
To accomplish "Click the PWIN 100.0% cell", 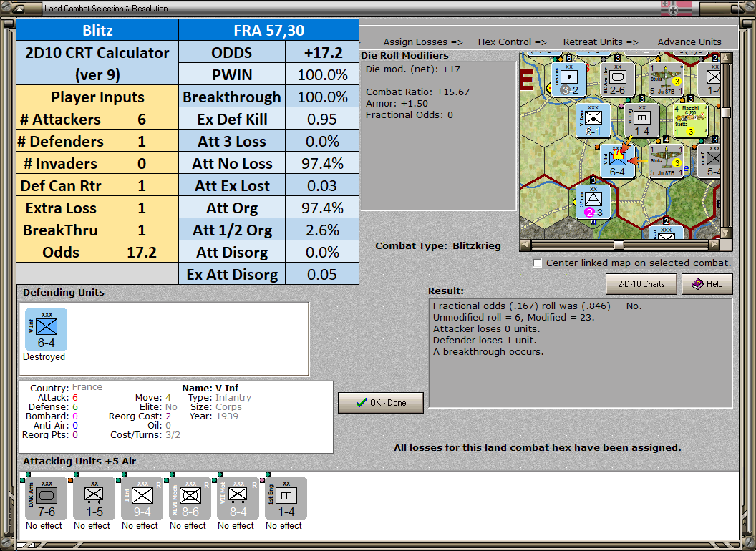I will [322, 74].
